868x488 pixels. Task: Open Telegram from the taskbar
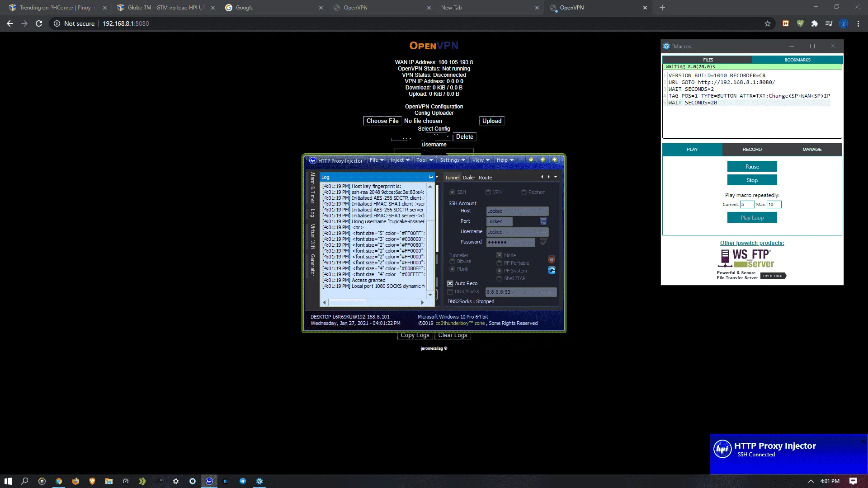tap(243, 481)
